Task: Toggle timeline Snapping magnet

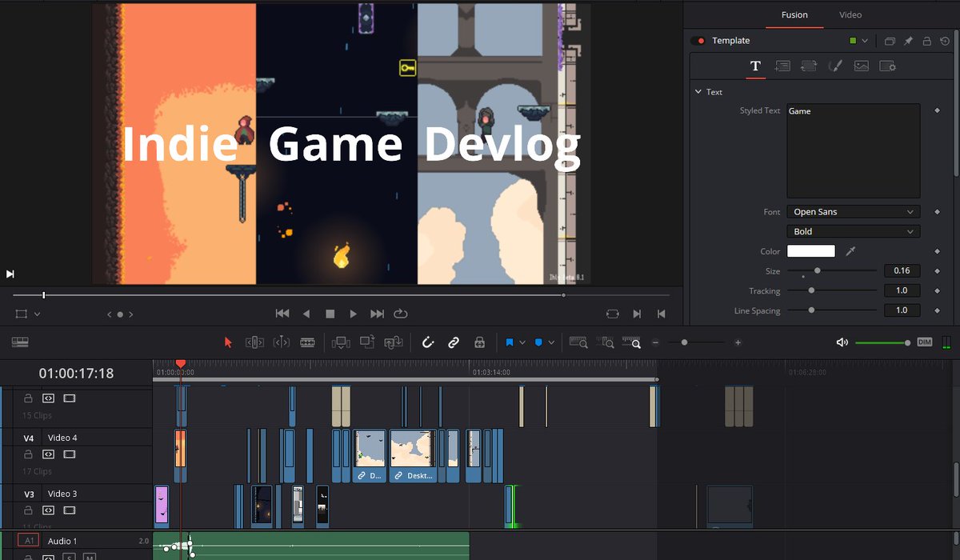Action: 428,342
